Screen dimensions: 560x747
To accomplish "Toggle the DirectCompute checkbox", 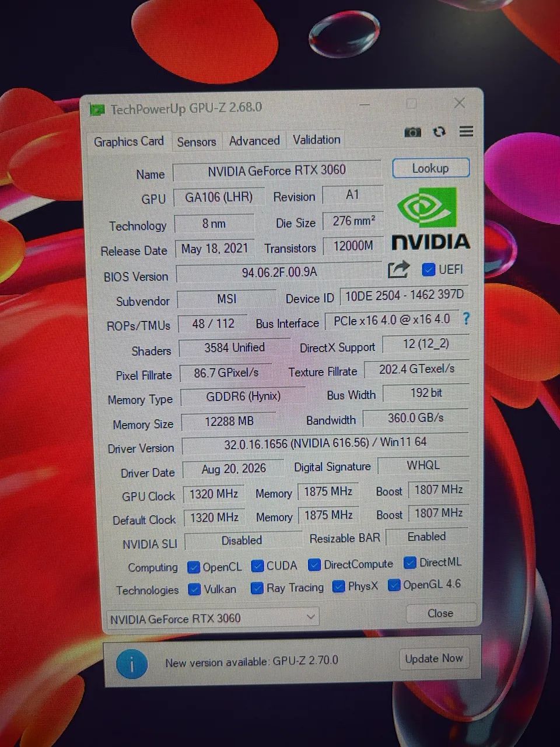I will (314, 565).
